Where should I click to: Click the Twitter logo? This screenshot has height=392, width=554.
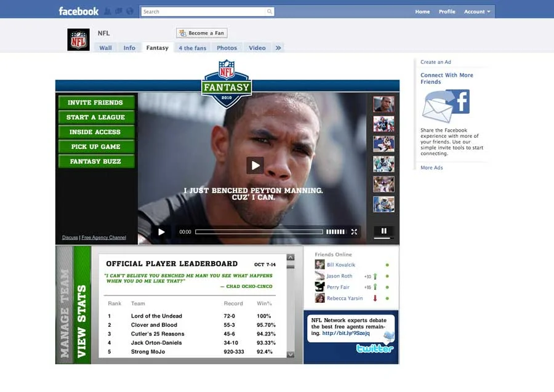(374, 348)
